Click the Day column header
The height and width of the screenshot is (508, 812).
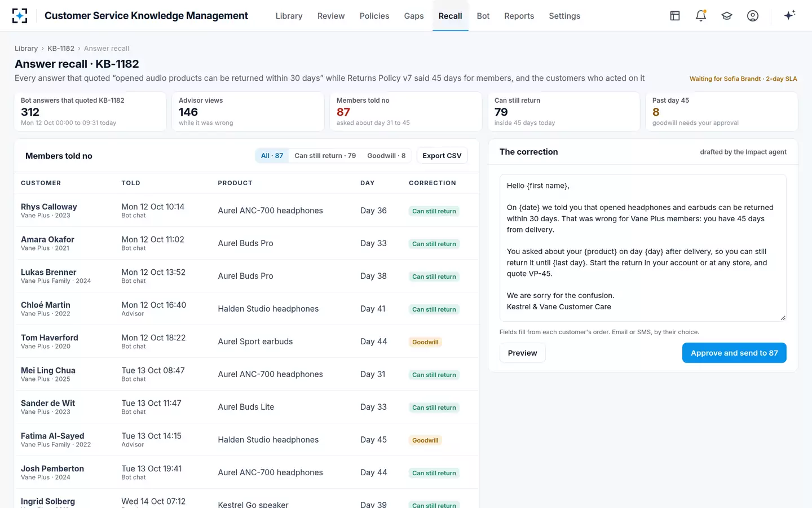(368, 183)
